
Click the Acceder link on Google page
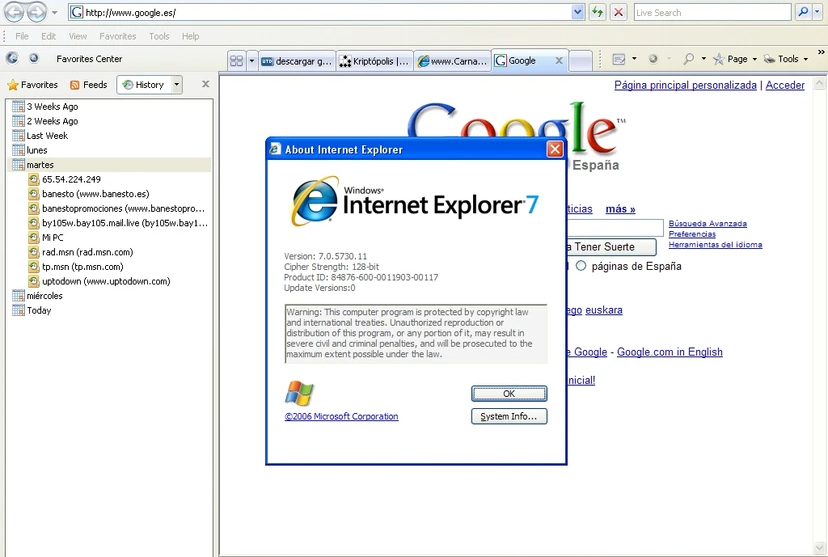pos(785,85)
